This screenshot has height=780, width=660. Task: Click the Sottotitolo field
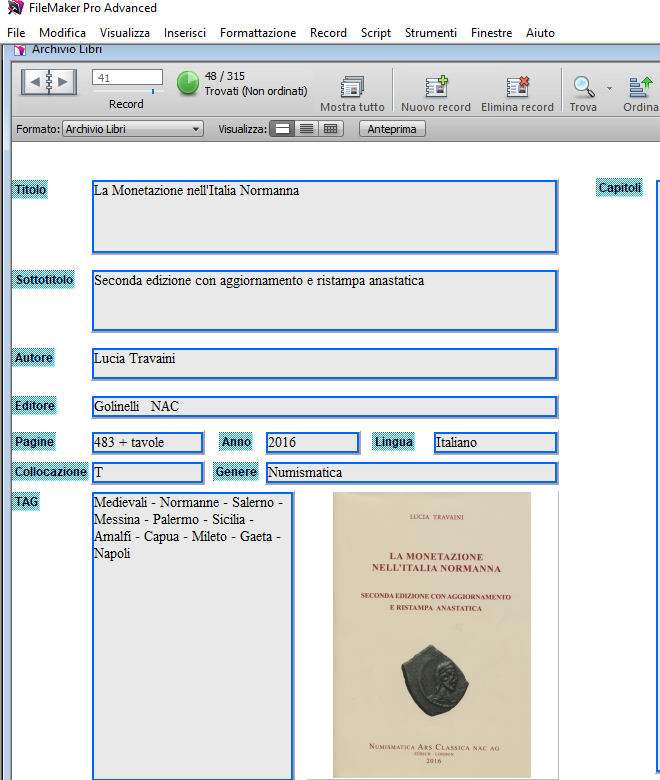pyautogui.click(x=324, y=300)
